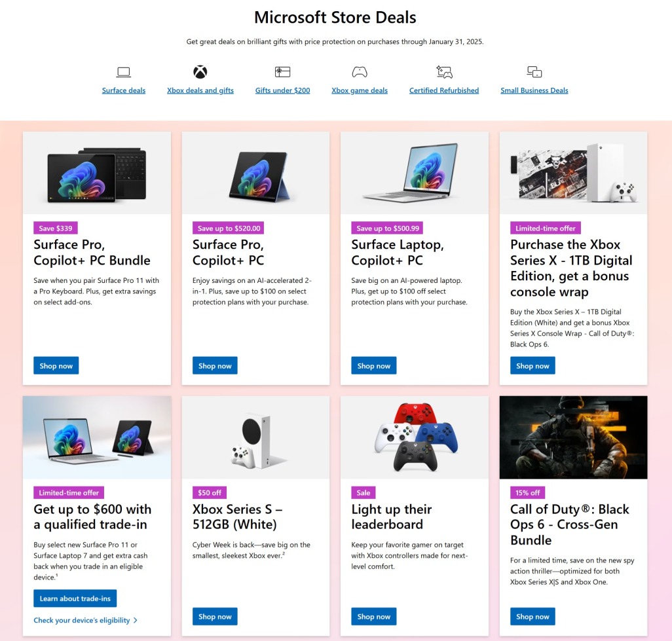
Task: Click the Small Business Deals devices icon
Action: click(534, 71)
